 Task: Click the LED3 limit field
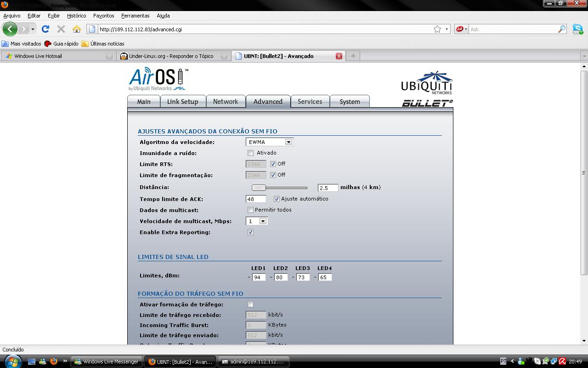point(303,277)
